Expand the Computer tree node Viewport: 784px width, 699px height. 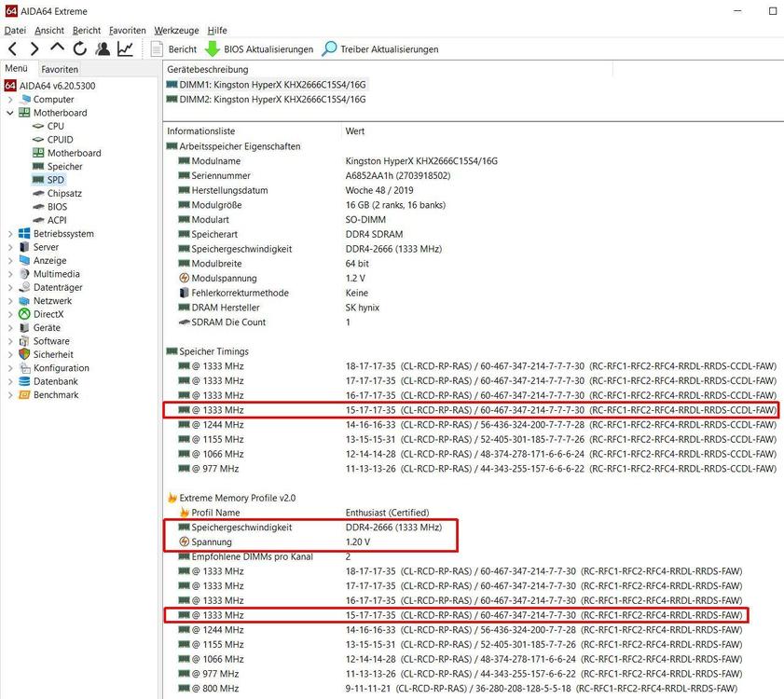tap(10, 100)
